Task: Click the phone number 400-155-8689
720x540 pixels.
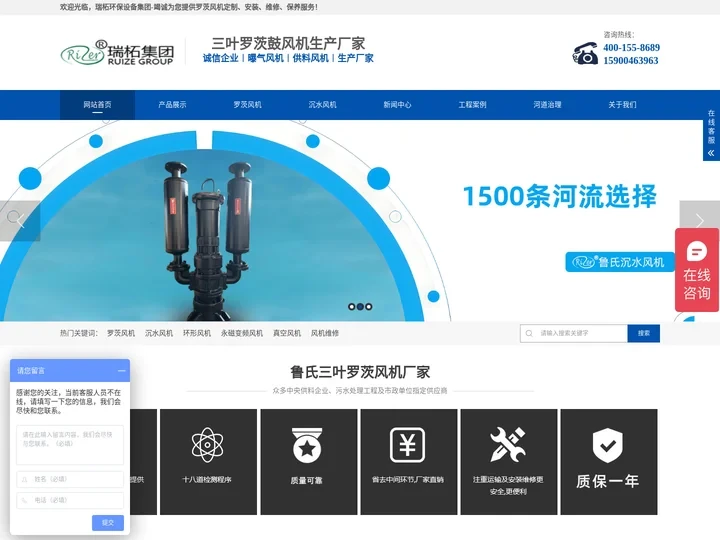Action: (x=631, y=48)
